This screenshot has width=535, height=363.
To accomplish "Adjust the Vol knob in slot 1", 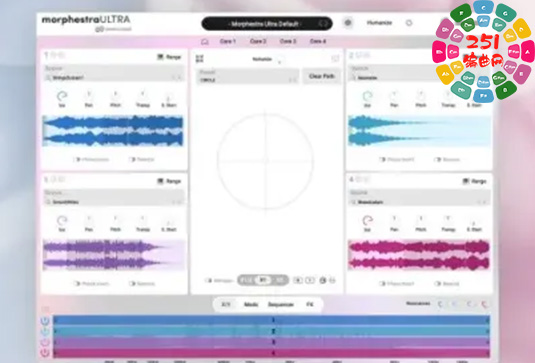I will [62, 97].
